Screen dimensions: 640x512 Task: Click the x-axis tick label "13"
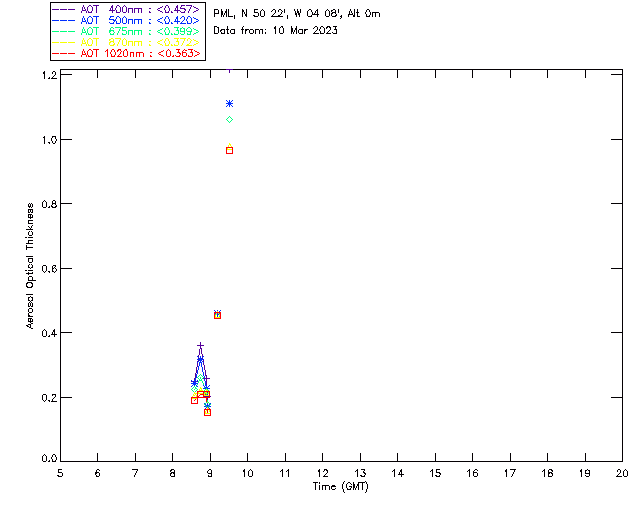coord(360,473)
